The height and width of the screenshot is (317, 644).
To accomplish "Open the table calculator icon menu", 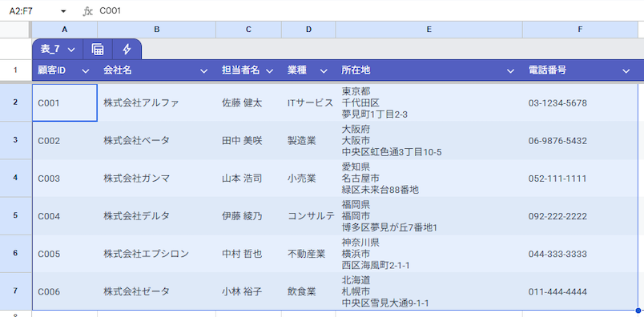I will 98,50.
